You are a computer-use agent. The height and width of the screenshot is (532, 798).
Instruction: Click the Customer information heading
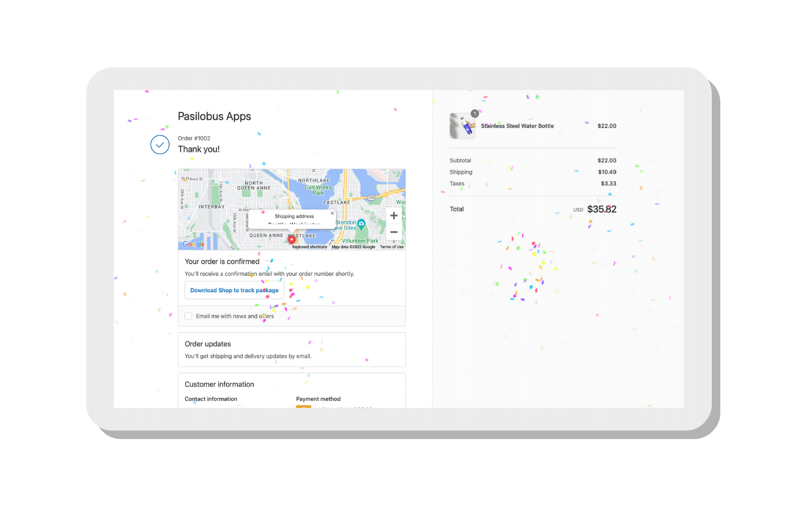tap(219, 385)
